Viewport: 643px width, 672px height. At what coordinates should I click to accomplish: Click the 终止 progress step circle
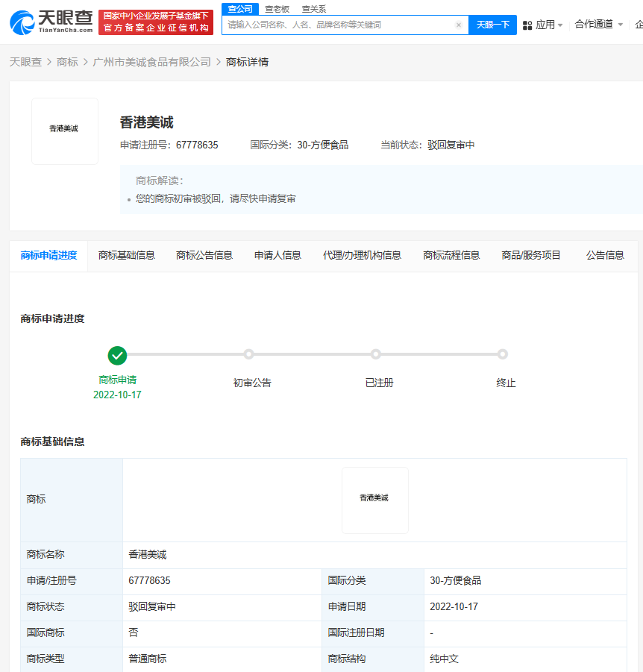point(503,354)
